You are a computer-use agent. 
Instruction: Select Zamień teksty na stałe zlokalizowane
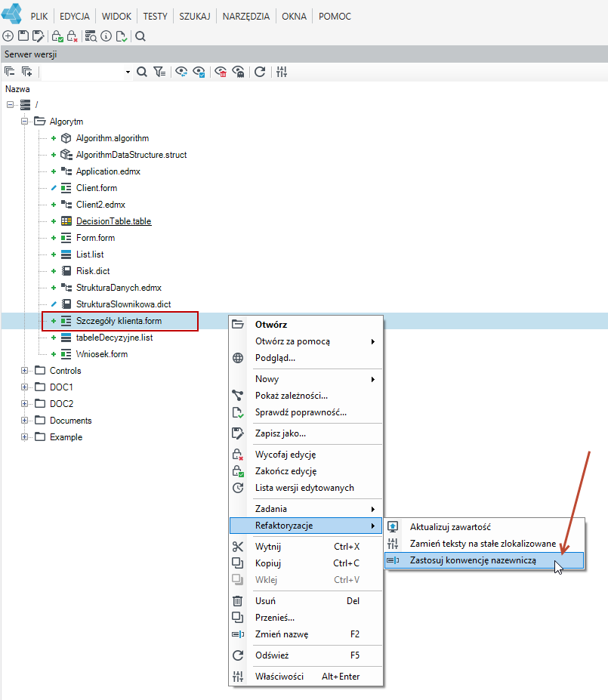[x=484, y=544]
